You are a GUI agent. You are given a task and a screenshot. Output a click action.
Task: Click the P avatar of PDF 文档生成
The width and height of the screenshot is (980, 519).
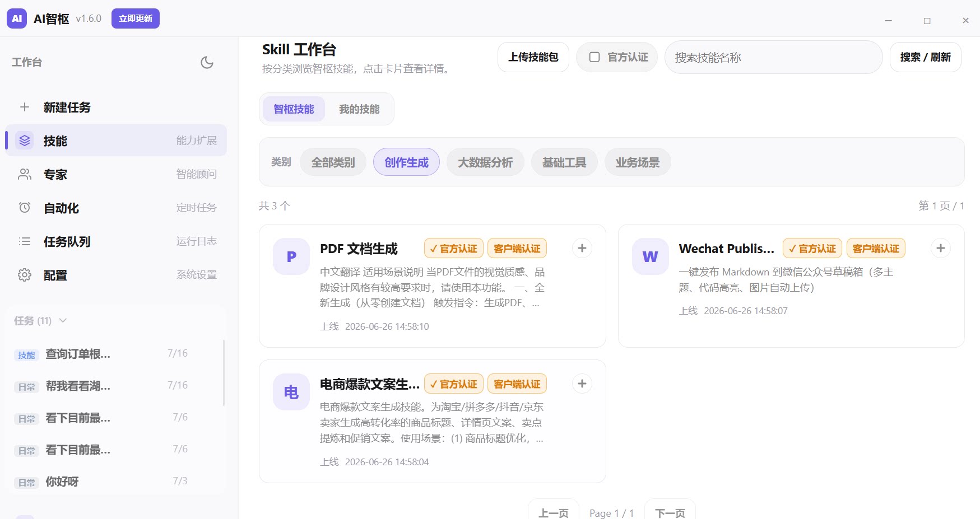[x=291, y=256]
